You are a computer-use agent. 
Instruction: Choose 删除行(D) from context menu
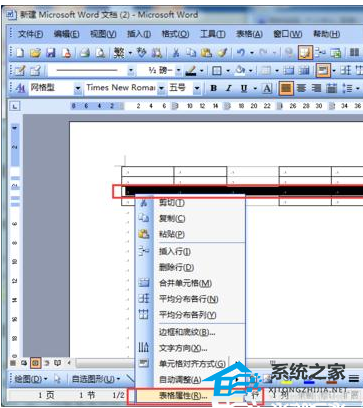pos(191,267)
